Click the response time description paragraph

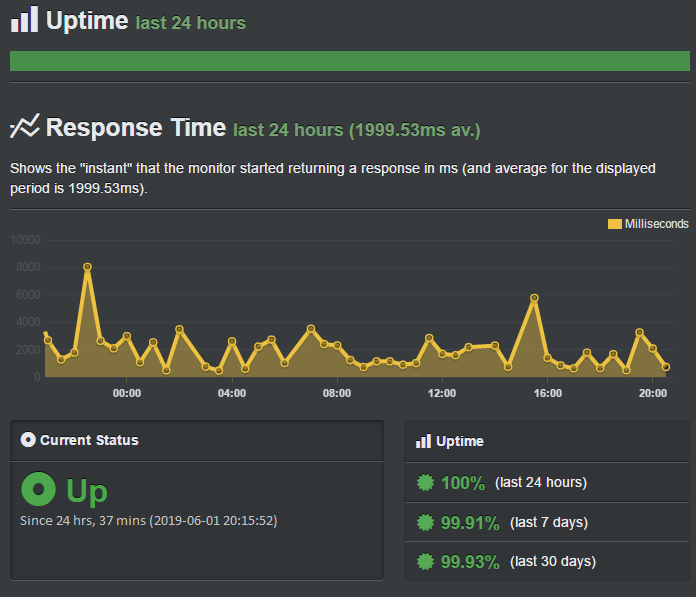point(333,178)
